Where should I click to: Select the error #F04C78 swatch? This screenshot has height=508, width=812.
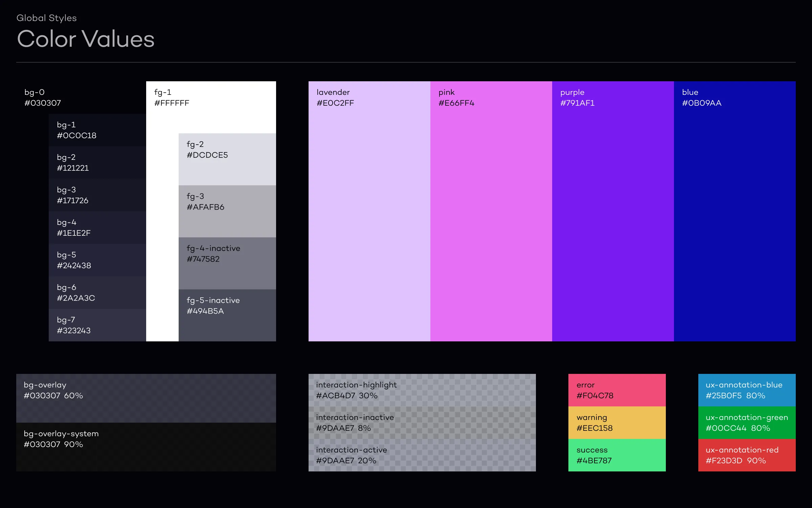tap(616, 390)
